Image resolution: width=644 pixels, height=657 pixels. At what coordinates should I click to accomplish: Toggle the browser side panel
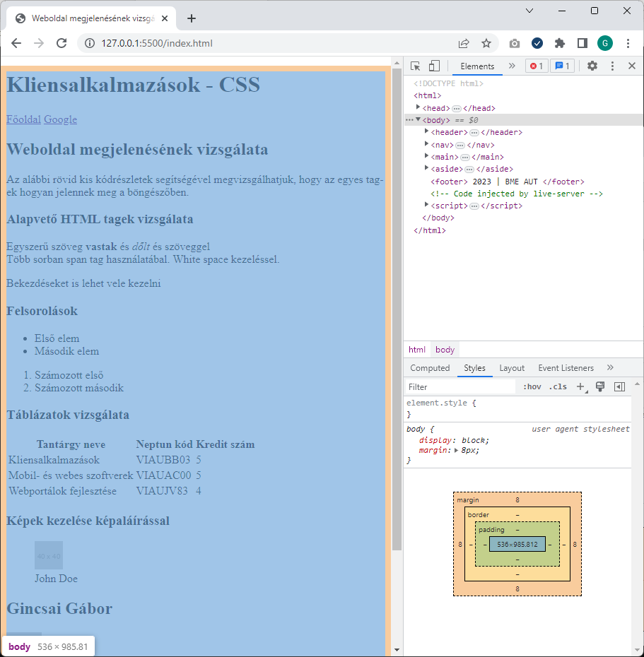(x=582, y=43)
